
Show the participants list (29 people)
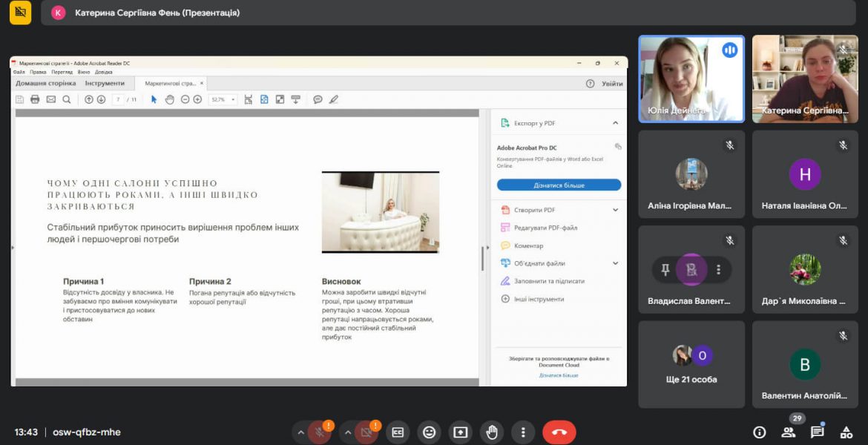click(x=788, y=432)
